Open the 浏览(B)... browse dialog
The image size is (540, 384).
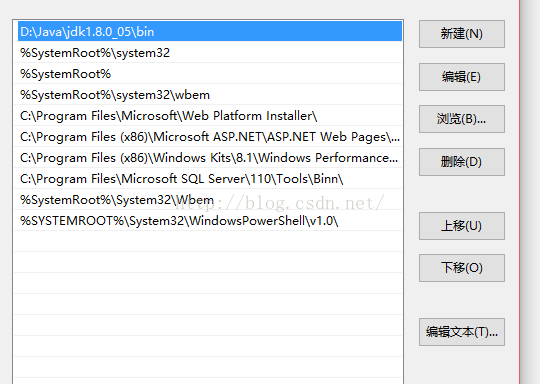(461, 119)
